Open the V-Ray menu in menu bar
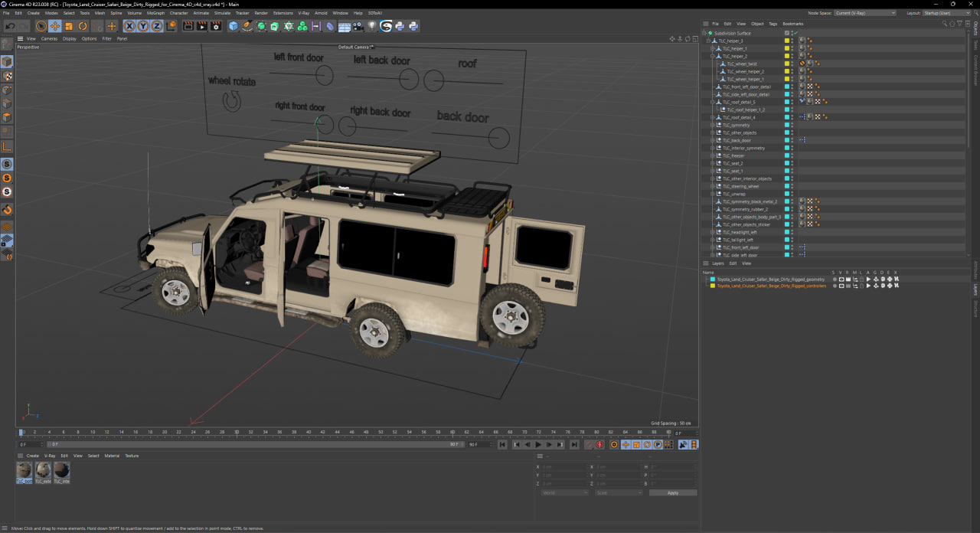The height and width of the screenshot is (533, 980). click(x=304, y=13)
